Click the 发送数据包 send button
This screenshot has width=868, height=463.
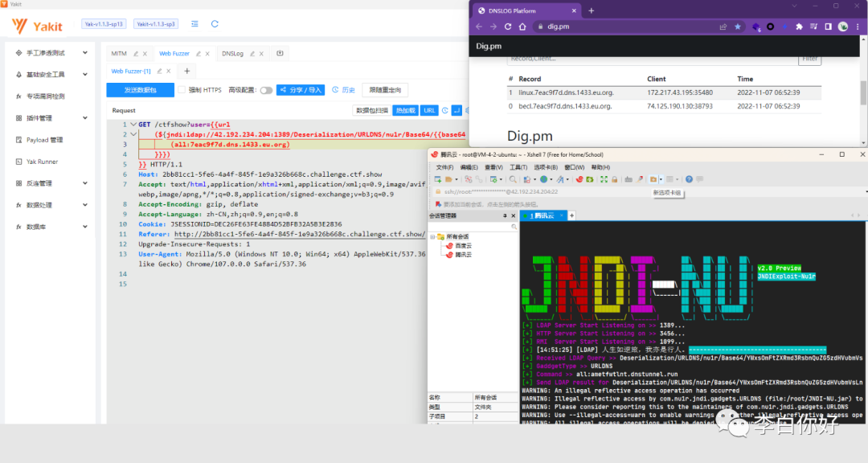(x=140, y=90)
